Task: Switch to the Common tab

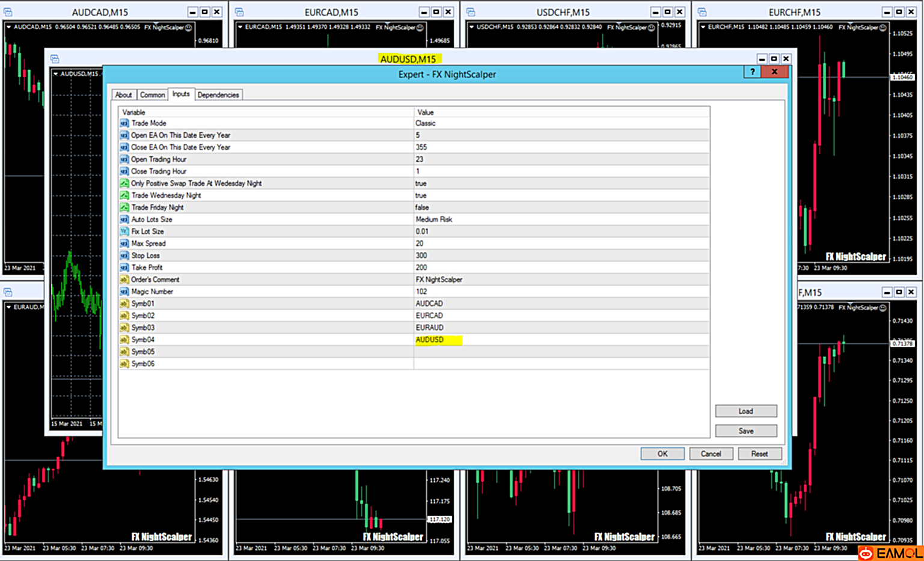Action: click(x=152, y=95)
